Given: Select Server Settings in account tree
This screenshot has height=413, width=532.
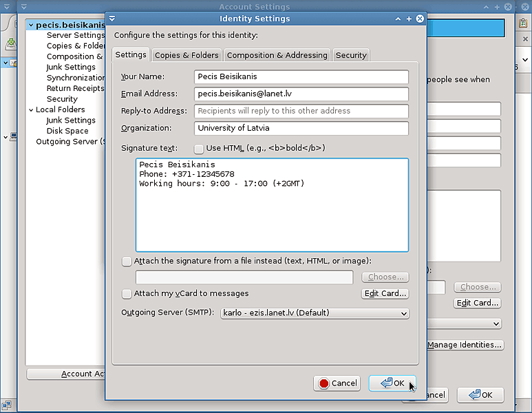Looking at the screenshot, I should click(75, 35).
